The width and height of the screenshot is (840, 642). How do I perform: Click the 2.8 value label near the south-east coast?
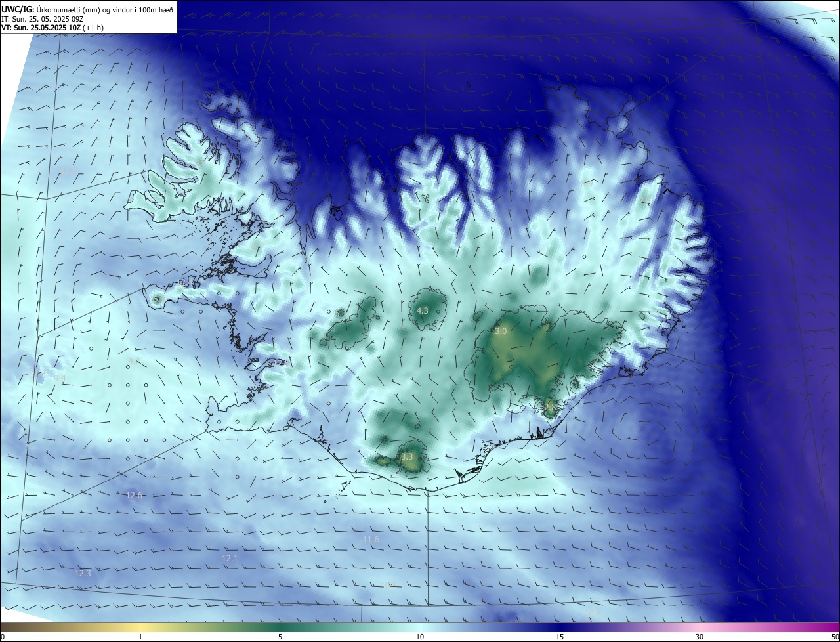pyautogui.click(x=550, y=408)
